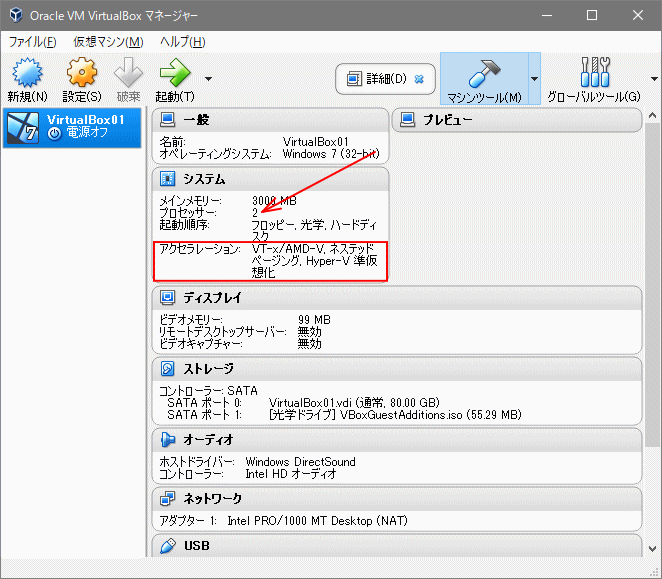662x579 pixels.
Task: Click the 詳細(D) details button
Action: (x=385, y=79)
